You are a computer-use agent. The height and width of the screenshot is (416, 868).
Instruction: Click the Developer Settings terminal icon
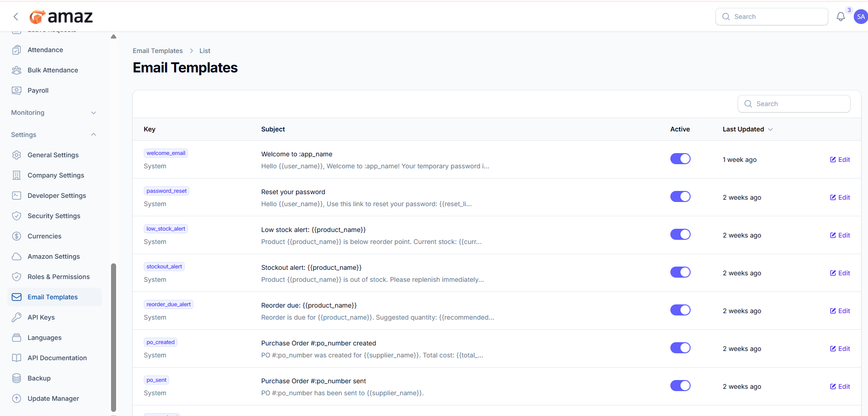click(x=17, y=196)
